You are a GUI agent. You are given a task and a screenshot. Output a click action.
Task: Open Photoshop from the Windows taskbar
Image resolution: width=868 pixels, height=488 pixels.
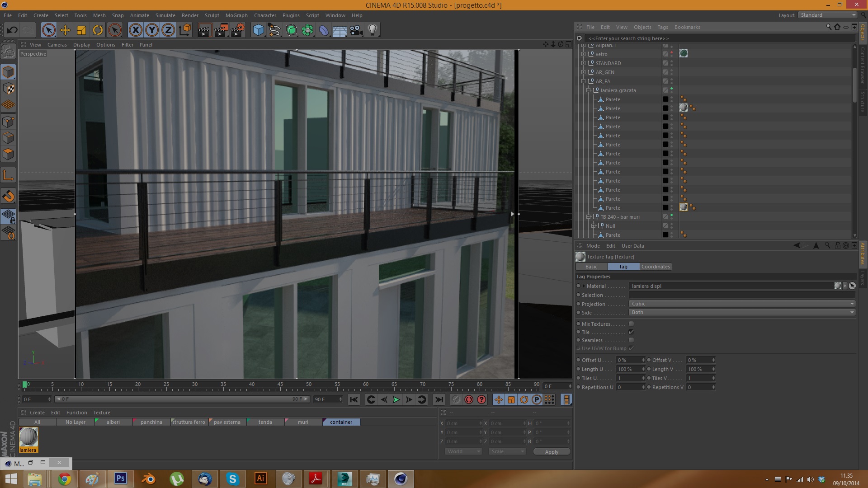[120, 479]
